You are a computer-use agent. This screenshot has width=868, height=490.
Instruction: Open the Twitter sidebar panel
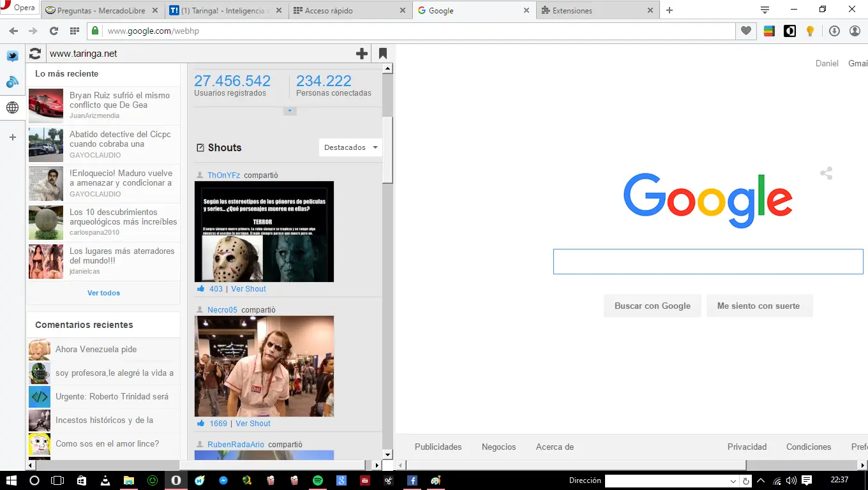pyautogui.click(x=12, y=56)
